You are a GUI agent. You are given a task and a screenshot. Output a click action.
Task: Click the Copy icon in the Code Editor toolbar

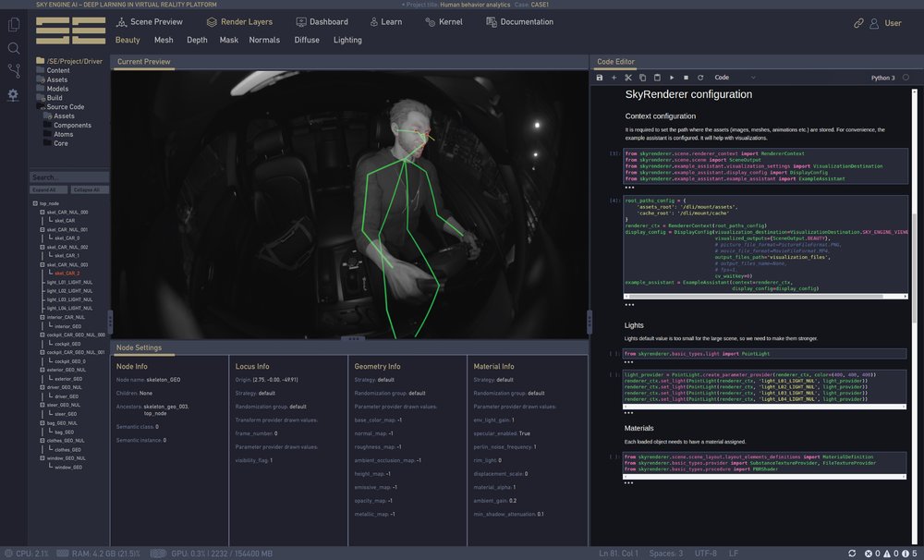click(x=641, y=77)
